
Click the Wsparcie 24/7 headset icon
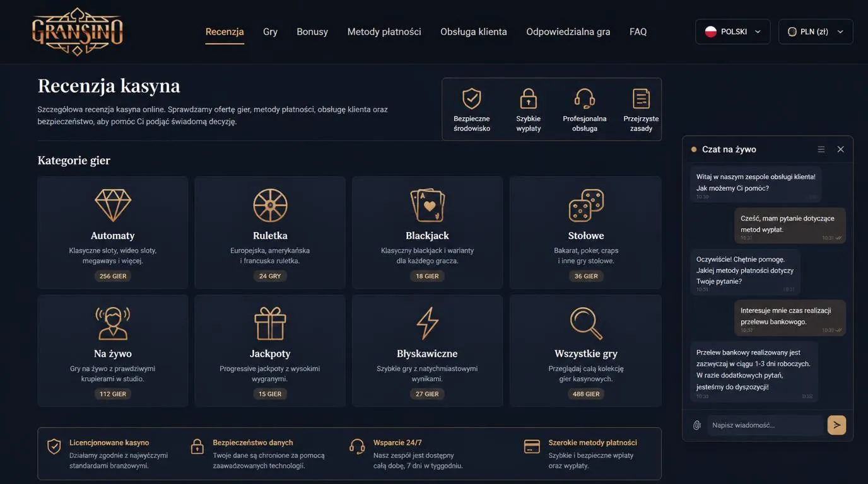[357, 447]
